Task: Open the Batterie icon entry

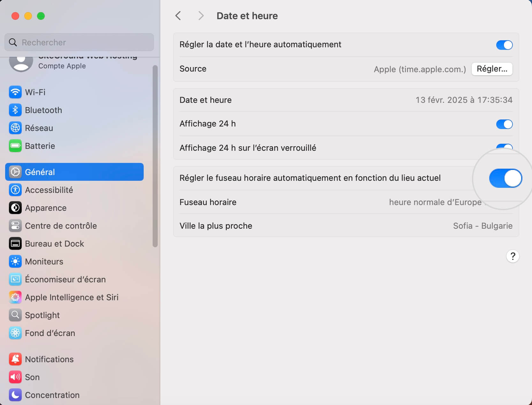Action: click(15, 146)
